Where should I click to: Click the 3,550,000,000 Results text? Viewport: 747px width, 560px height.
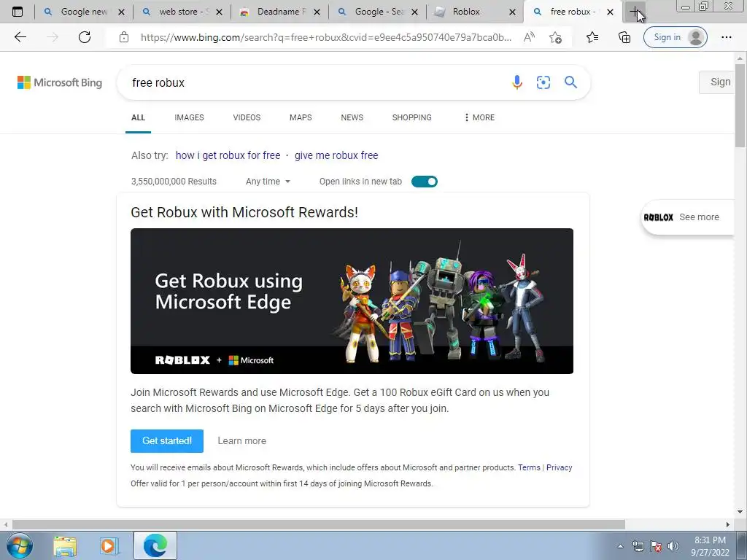point(174,182)
